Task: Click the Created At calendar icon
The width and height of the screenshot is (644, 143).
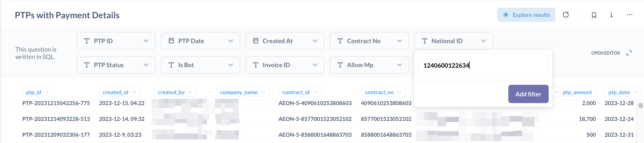Action: coord(256,41)
